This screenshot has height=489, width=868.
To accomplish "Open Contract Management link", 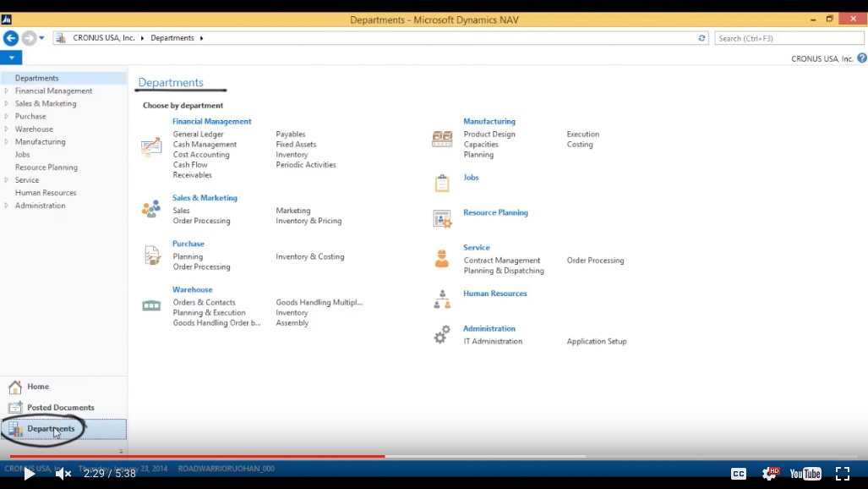I will click(502, 260).
